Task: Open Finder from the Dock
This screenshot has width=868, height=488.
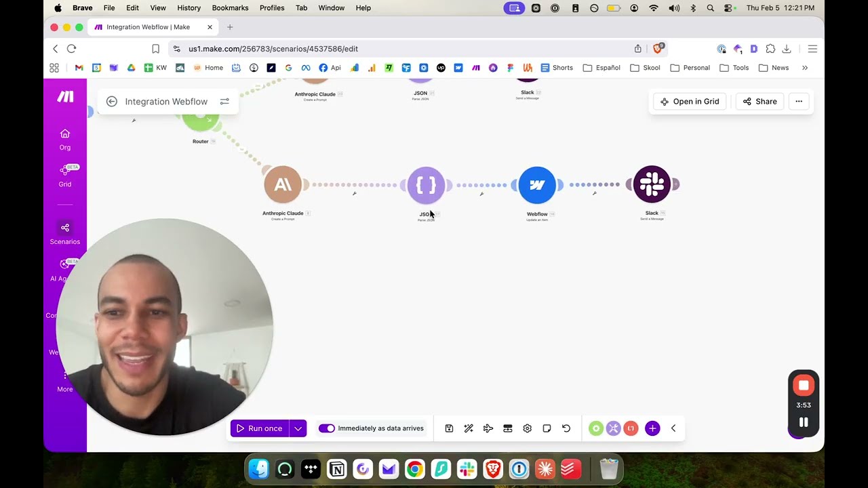Action: click(258, 469)
